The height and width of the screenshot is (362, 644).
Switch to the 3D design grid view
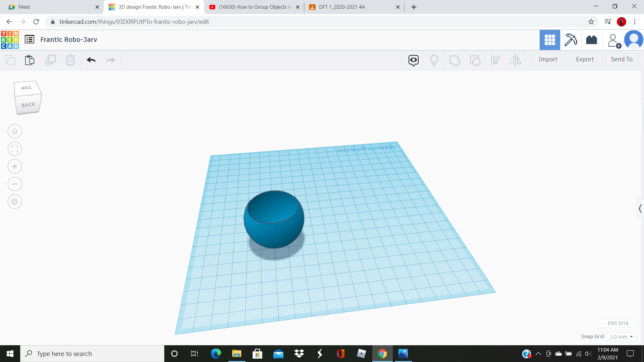pyautogui.click(x=550, y=40)
